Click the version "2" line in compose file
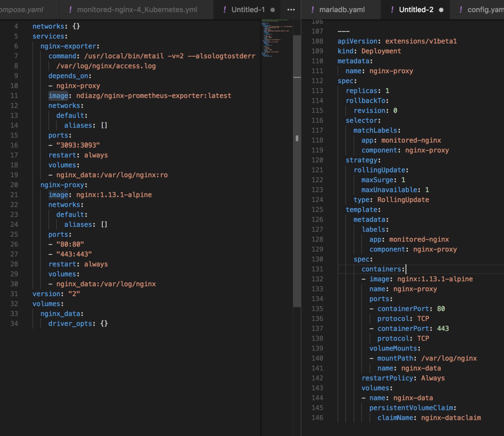The width and height of the screenshot is (504, 436). pyautogui.click(x=56, y=294)
